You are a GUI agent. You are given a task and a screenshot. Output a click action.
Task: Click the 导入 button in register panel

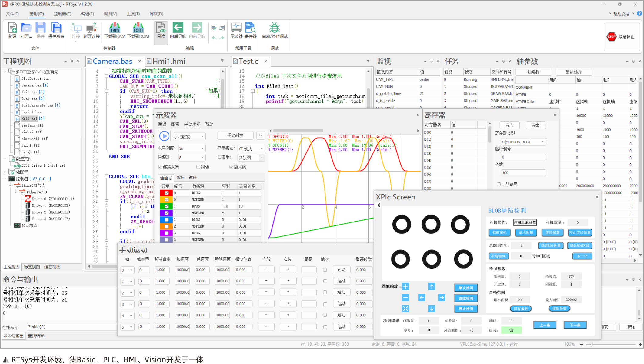509,125
